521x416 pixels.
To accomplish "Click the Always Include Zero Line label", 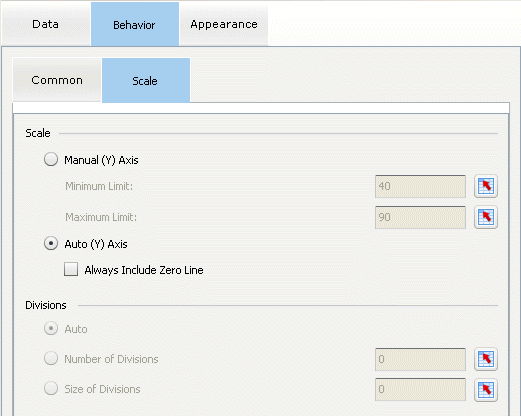I will [x=144, y=270].
